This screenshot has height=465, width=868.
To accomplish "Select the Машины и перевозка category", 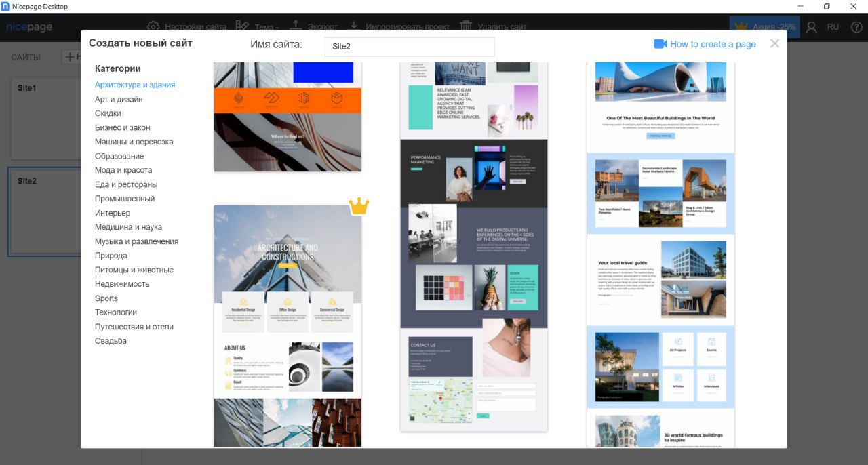I will (x=134, y=142).
